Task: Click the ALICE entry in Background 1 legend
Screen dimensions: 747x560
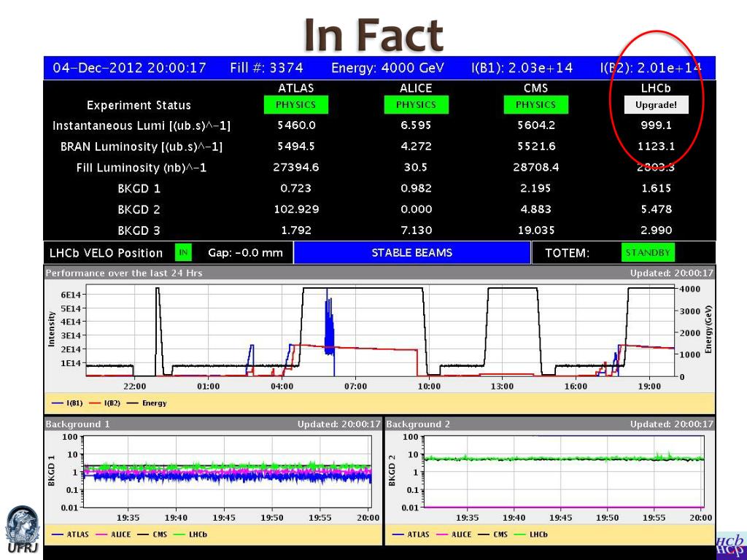Action: [x=113, y=534]
